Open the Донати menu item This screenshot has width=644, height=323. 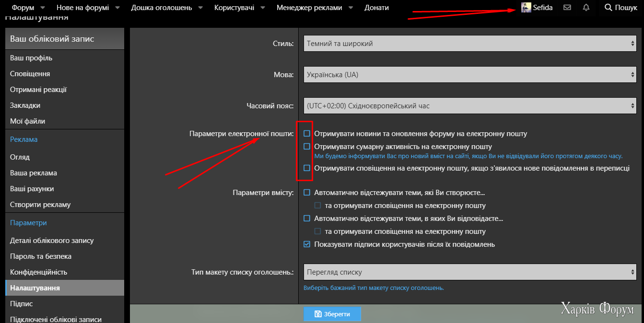tap(376, 8)
